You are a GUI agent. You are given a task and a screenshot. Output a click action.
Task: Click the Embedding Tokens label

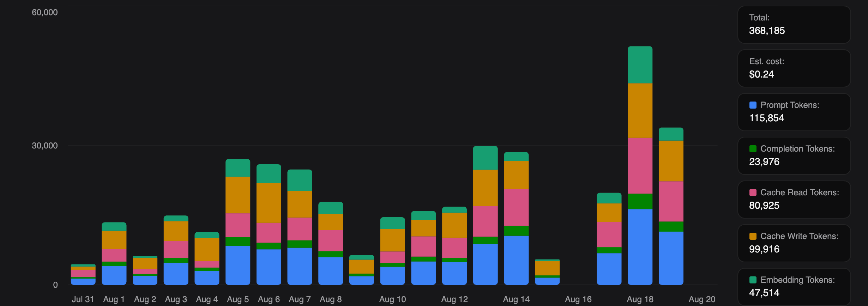[797, 280]
